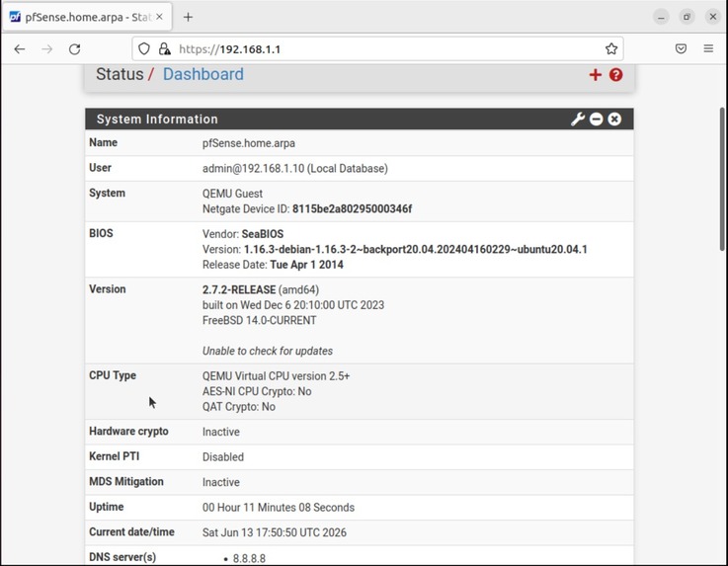Click DNS server 8.8.8.8 entry
This screenshot has width=728, height=566.
tap(249, 558)
